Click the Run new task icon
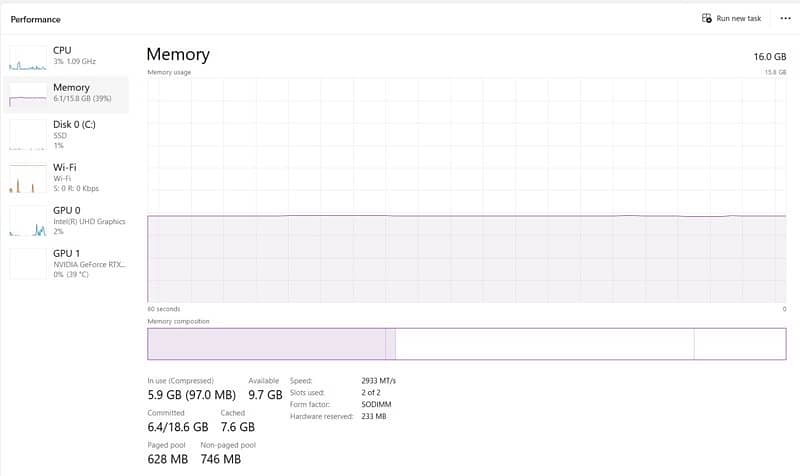The width and height of the screenshot is (800, 476). click(x=707, y=19)
